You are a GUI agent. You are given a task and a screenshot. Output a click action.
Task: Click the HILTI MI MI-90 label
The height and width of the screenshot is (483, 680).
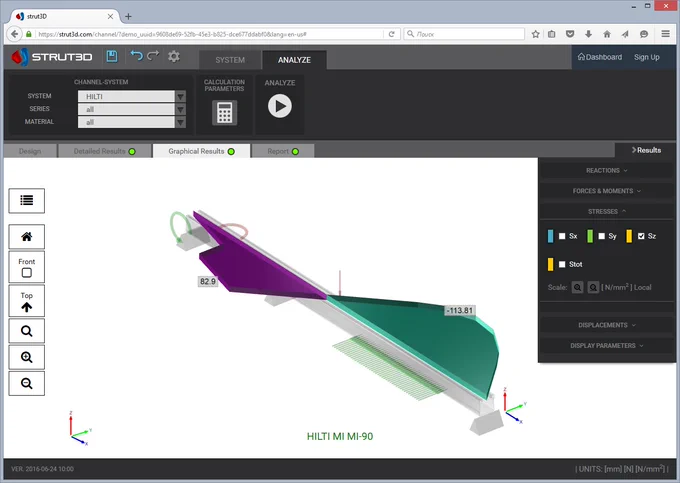(x=340, y=436)
